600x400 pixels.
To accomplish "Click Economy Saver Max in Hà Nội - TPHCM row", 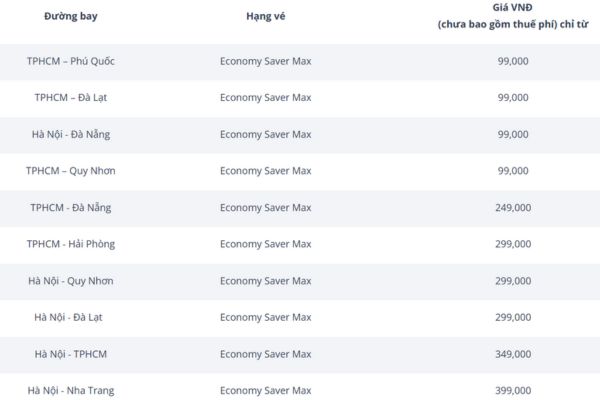I will click(x=266, y=354).
